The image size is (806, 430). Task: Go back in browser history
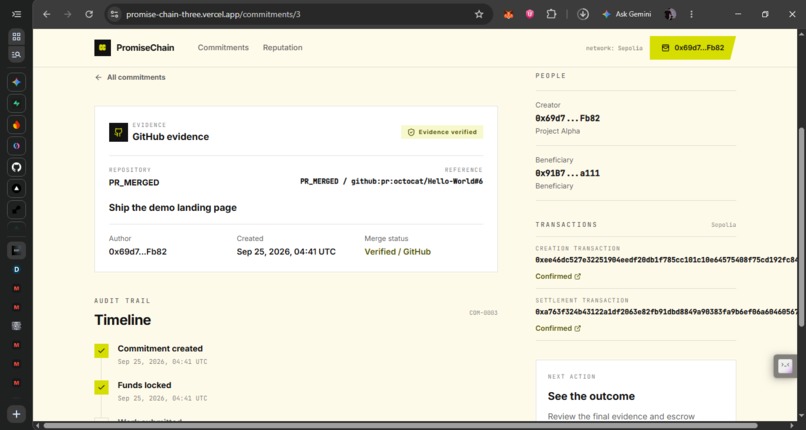(47, 14)
